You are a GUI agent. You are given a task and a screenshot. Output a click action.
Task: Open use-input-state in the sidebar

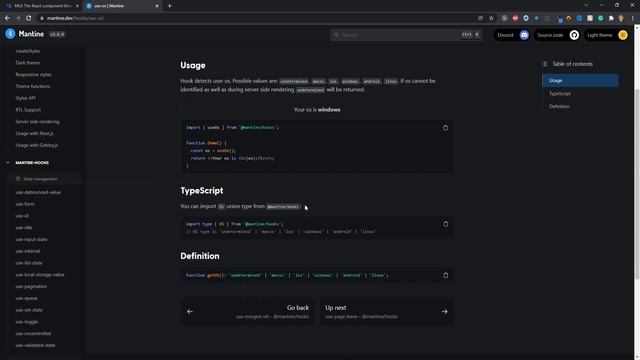point(31,239)
